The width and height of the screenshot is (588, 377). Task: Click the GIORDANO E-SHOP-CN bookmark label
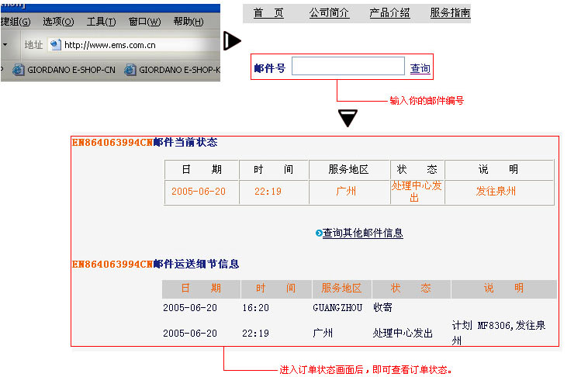pyautogui.click(x=71, y=70)
